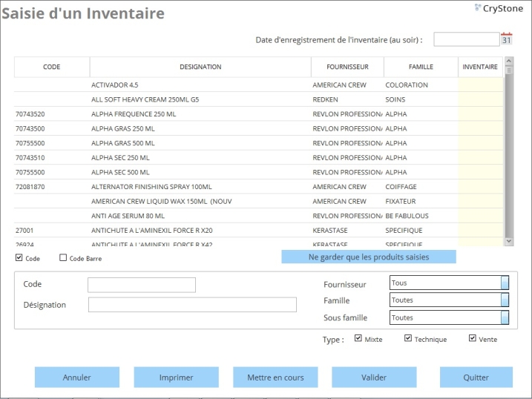Click the Quitter button

click(x=476, y=377)
